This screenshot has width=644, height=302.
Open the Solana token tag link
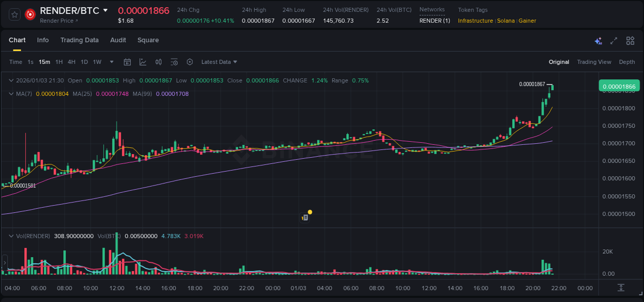[506, 21]
